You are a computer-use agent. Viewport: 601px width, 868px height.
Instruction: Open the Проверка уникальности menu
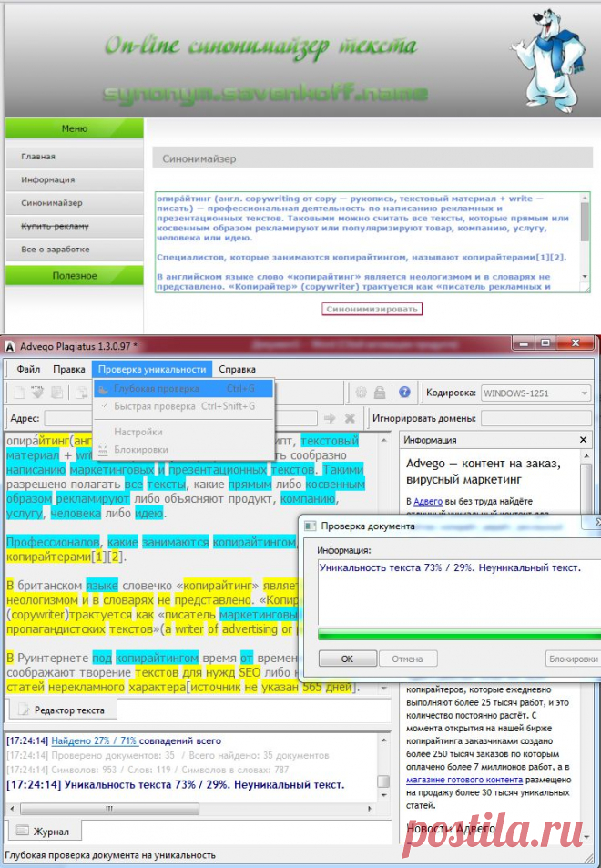152,369
